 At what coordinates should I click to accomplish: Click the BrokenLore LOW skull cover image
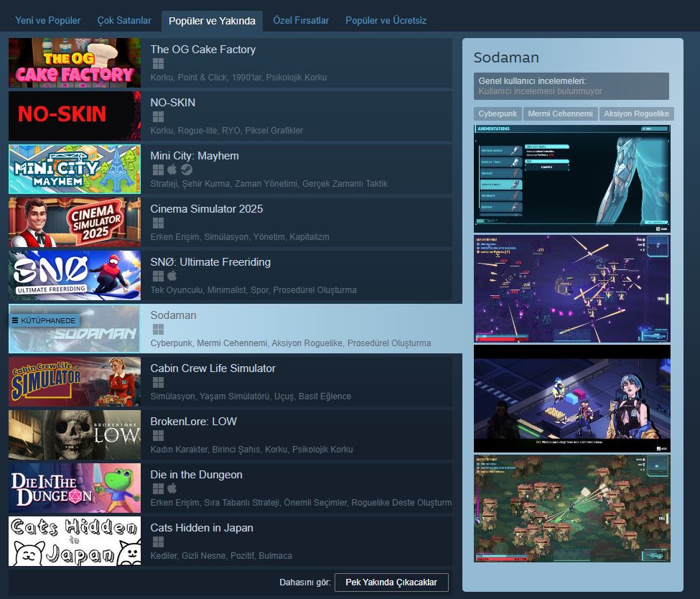[x=75, y=435]
